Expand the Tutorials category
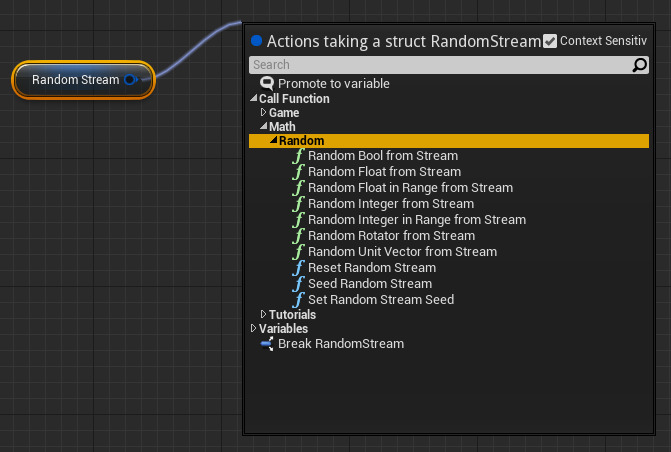Viewport: 671px width, 452px height. click(264, 314)
